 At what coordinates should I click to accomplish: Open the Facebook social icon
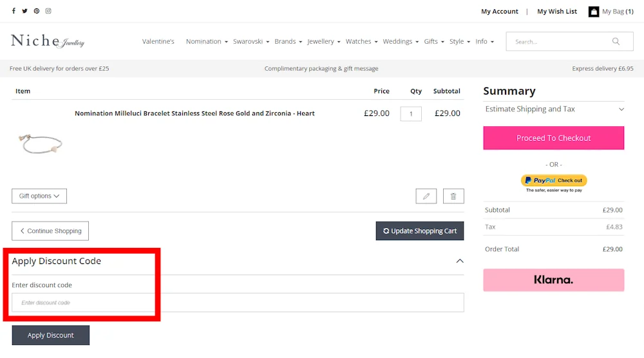[14, 11]
